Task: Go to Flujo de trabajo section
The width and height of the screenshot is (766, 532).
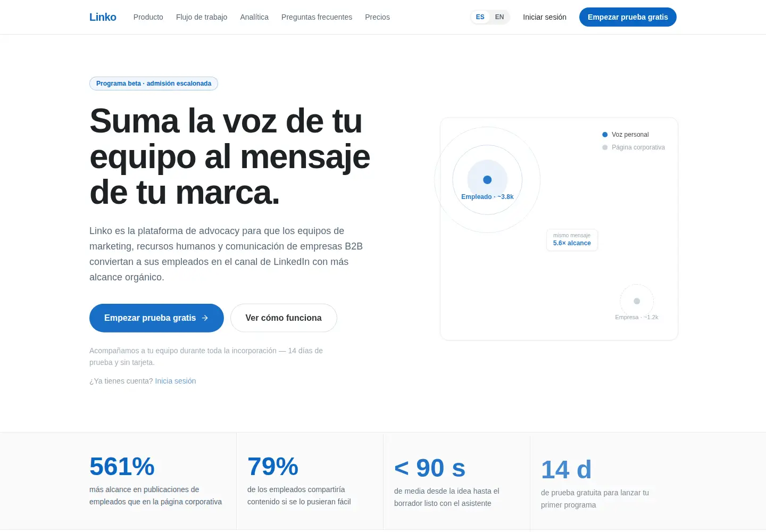Action: tap(202, 17)
